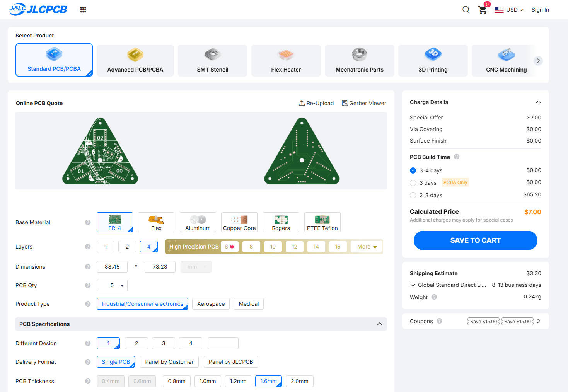Viewport: 568px width, 392px height.
Task: Click help icon next to PCB Thickness
Action: [88, 381]
